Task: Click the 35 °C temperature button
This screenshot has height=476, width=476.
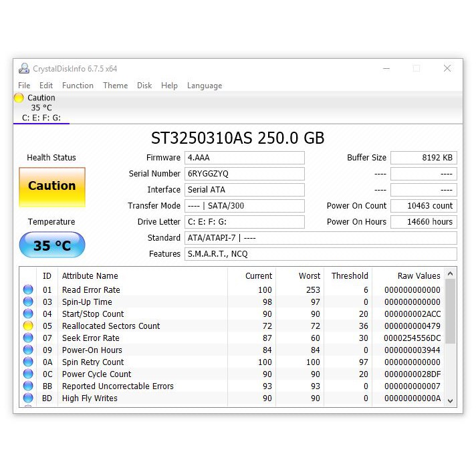Action: 52,245
